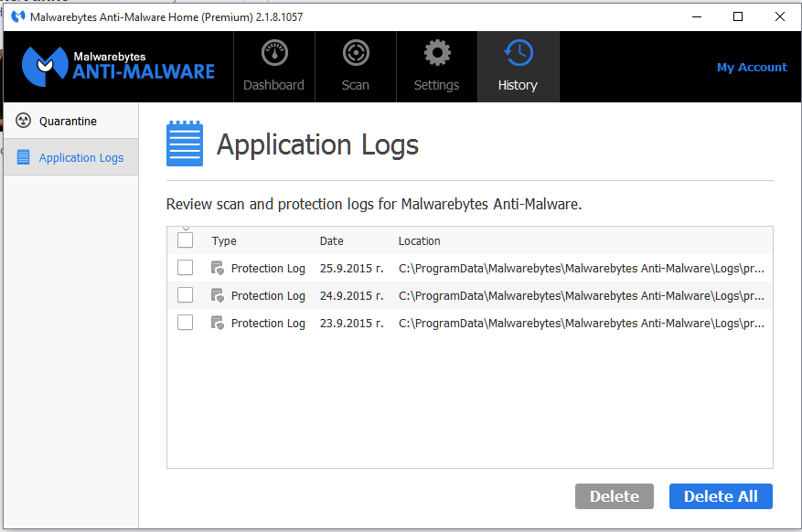The width and height of the screenshot is (802, 532).
Task: Sort by the Date column header
Action: click(x=331, y=240)
